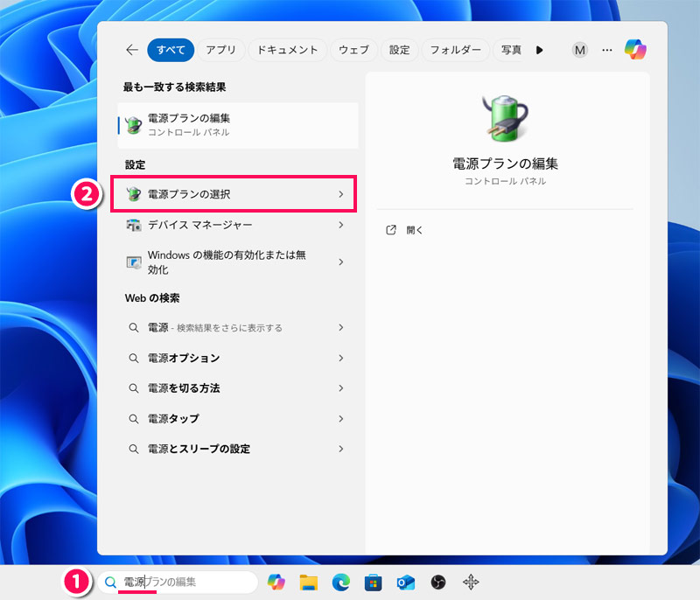Image resolution: width=700 pixels, height=600 pixels.
Task: Open File Explorer from the taskbar
Action: (310, 582)
